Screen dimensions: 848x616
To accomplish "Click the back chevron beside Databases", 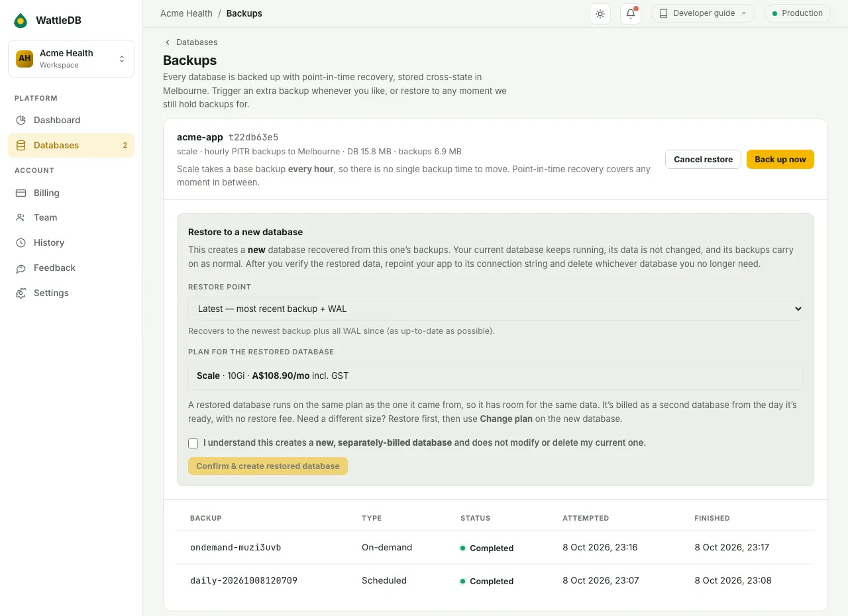I will point(168,42).
